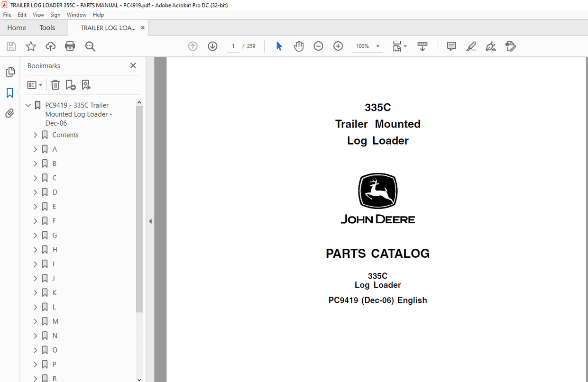Go to the next page with down arrow
The height and width of the screenshot is (382, 588).
coord(212,46)
